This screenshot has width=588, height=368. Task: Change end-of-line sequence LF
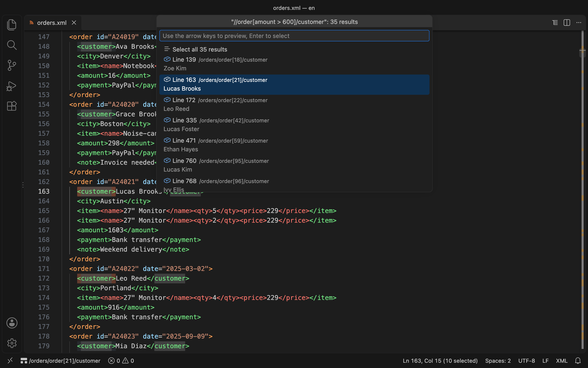tap(546, 361)
